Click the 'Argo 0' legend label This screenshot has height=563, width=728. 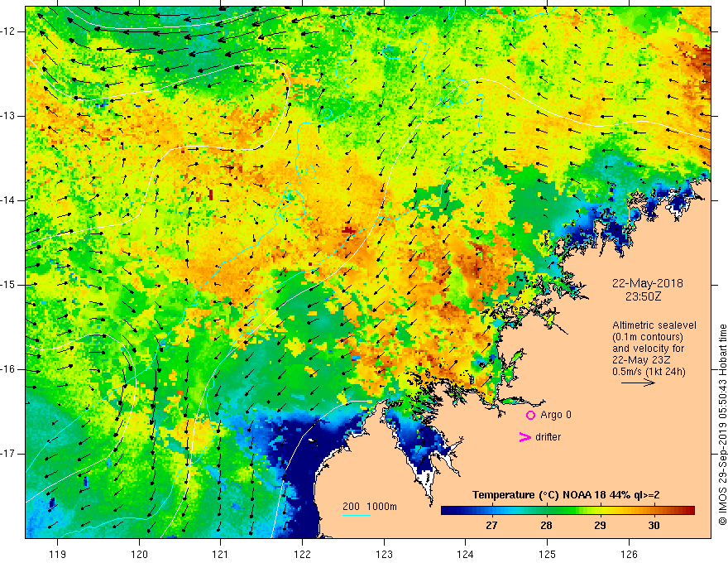pyautogui.click(x=556, y=415)
